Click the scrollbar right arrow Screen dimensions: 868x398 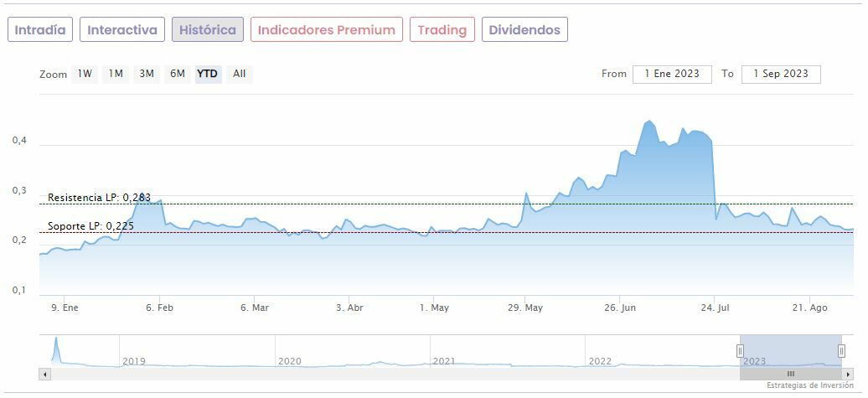(848, 374)
